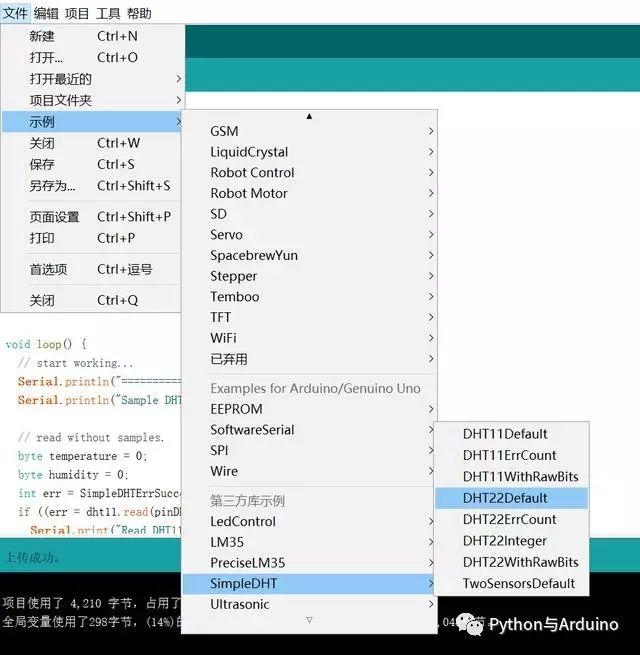
Task: Expand TFT examples submenu
Action: 310,317
